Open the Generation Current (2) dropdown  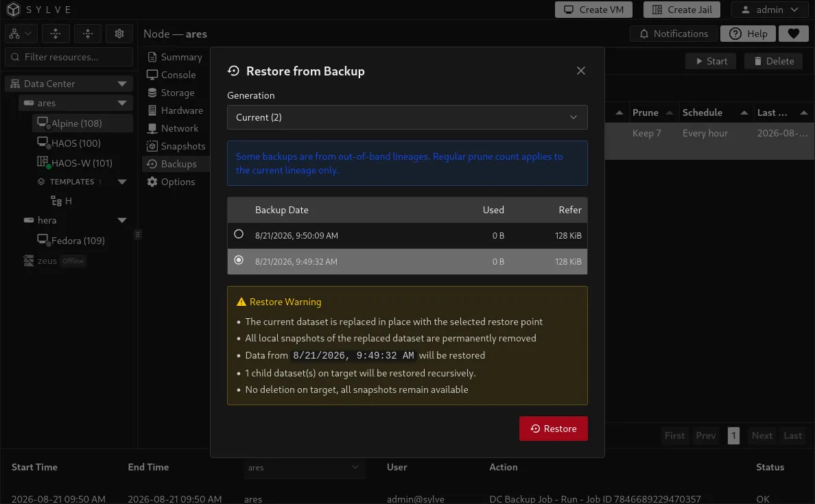coord(407,117)
